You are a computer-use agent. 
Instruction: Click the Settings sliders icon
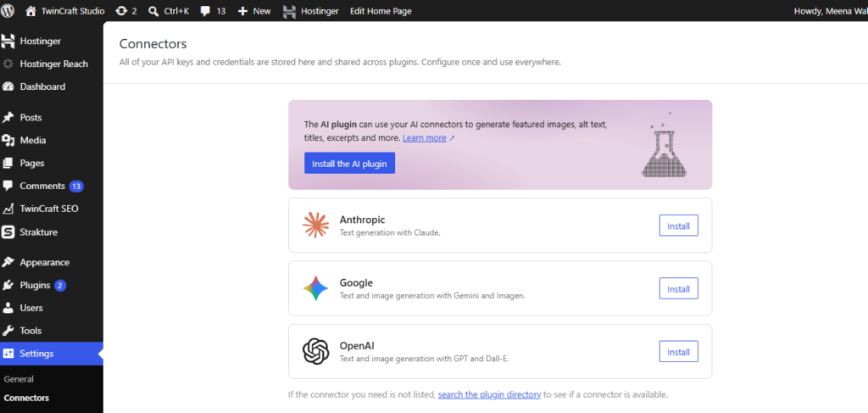pos(8,353)
